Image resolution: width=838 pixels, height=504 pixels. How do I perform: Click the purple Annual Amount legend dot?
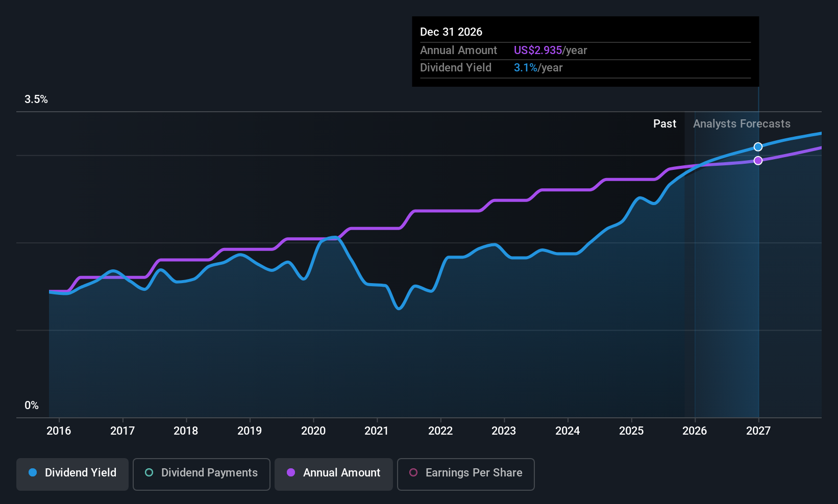click(291, 472)
